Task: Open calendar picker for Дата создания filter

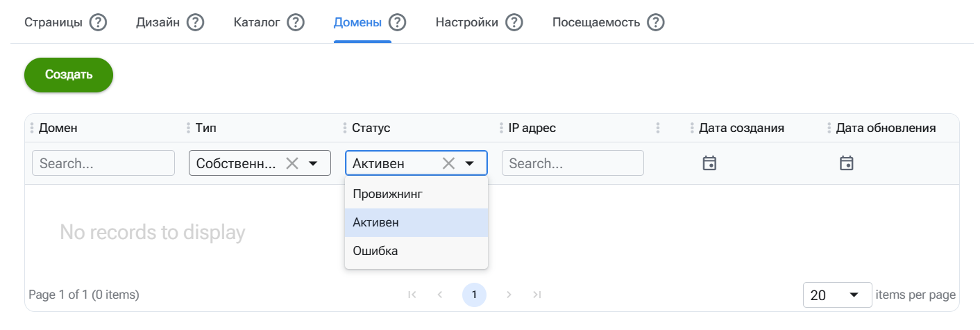Action: click(x=709, y=163)
